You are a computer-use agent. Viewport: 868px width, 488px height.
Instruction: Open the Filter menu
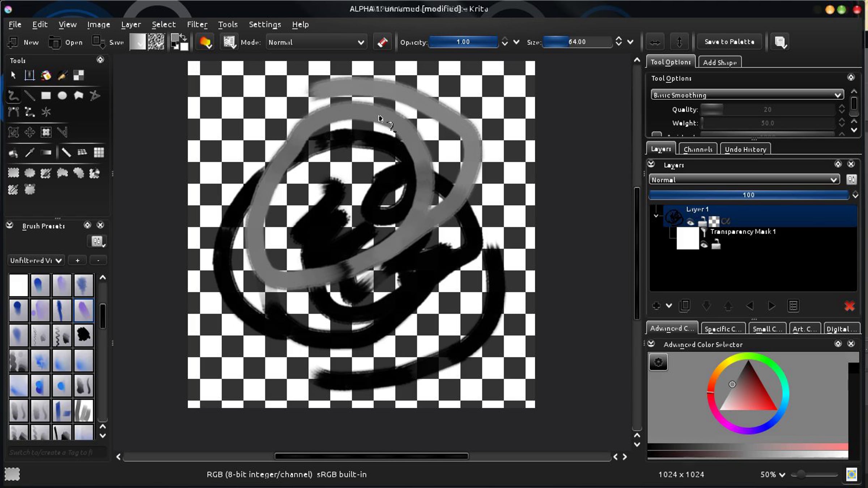pos(197,25)
